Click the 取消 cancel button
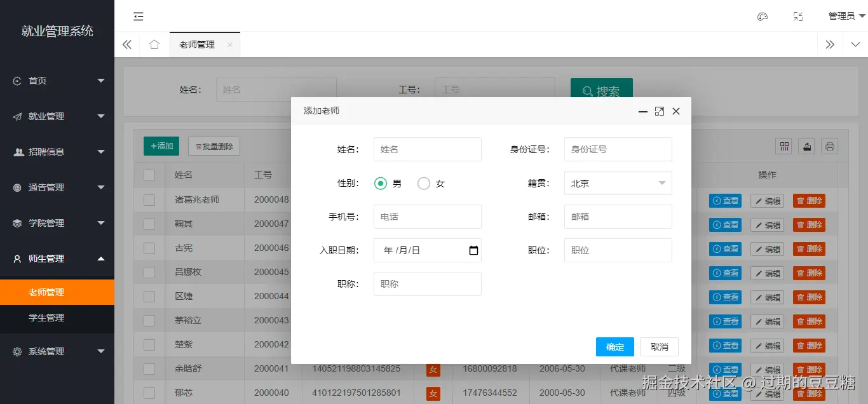 coord(659,347)
